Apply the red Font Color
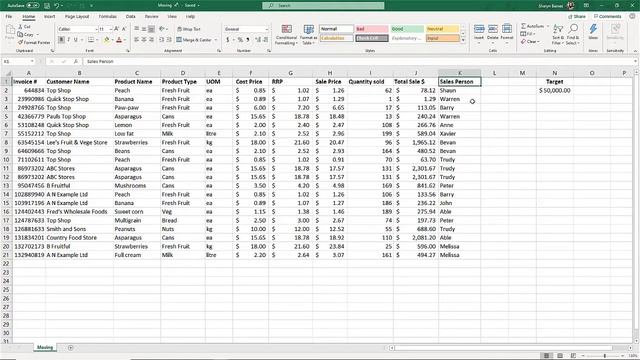 coord(119,40)
